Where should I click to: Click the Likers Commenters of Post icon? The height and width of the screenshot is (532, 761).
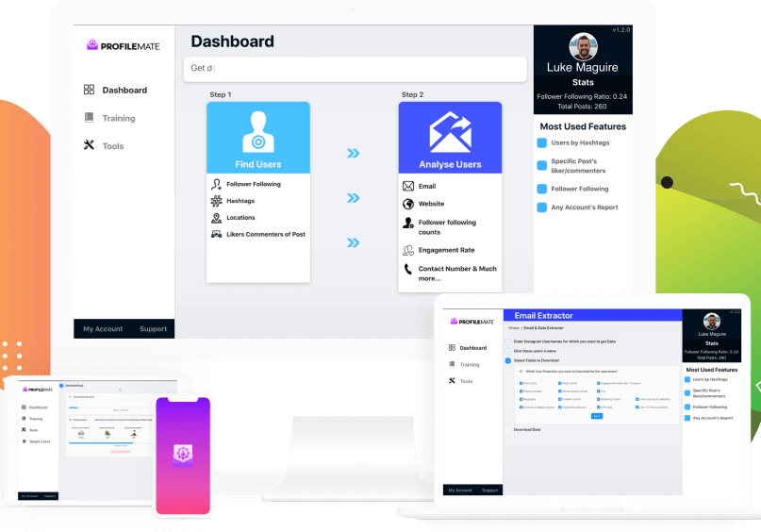point(217,234)
